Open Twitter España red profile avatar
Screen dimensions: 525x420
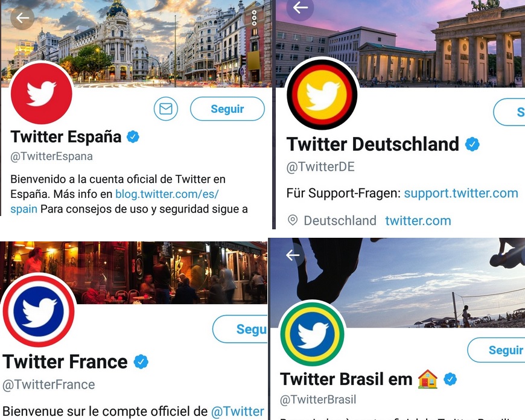[42, 93]
